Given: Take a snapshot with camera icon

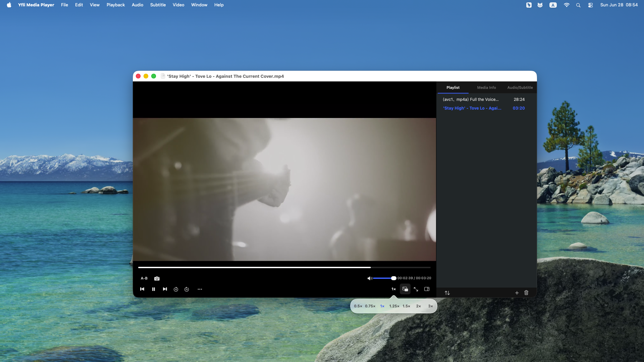Looking at the screenshot, I should [157, 279].
